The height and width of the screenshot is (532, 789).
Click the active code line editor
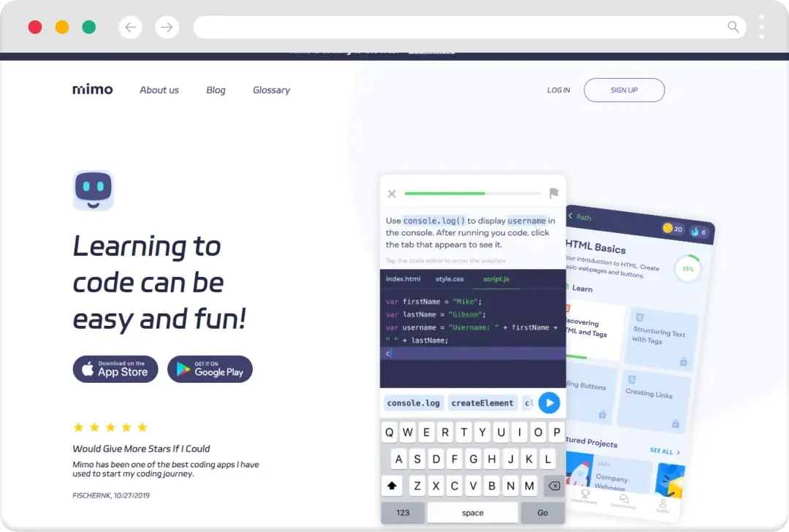473,353
